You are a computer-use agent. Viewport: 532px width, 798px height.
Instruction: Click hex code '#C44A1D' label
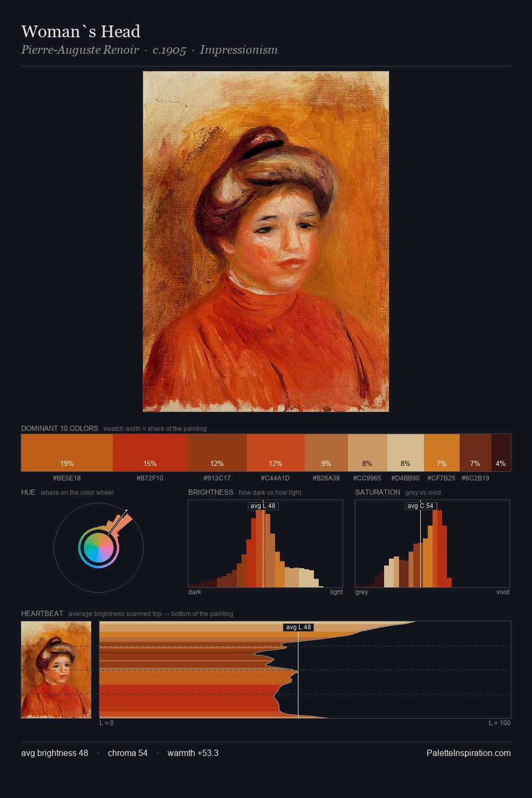tap(276, 478)
